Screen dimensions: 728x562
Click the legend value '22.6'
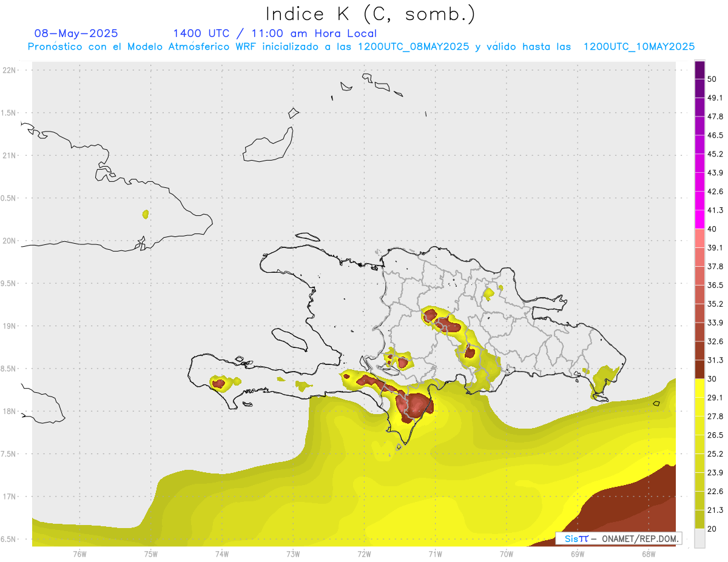coord(715,492)
